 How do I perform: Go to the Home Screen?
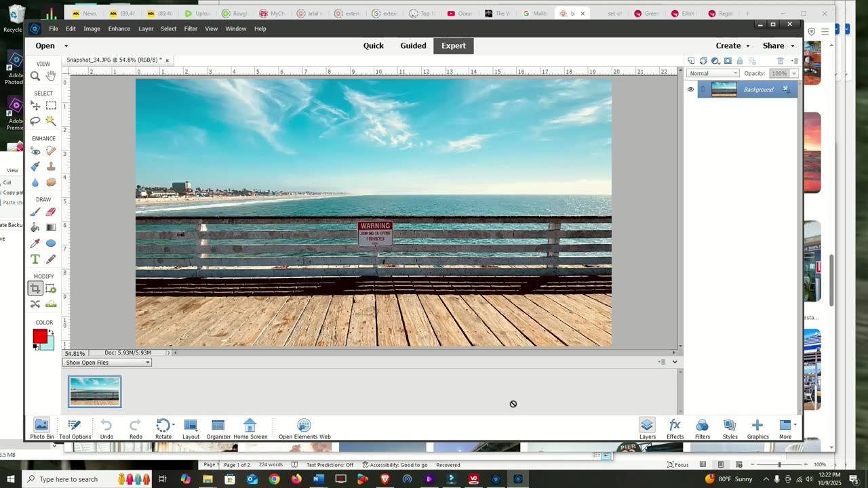[250, 429]
